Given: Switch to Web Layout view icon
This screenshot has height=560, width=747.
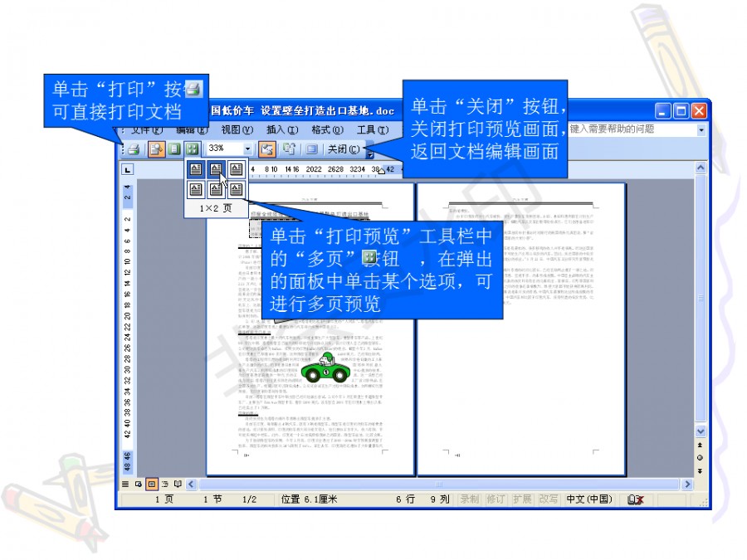Looking at the screenshot, I should click(139, 484).
